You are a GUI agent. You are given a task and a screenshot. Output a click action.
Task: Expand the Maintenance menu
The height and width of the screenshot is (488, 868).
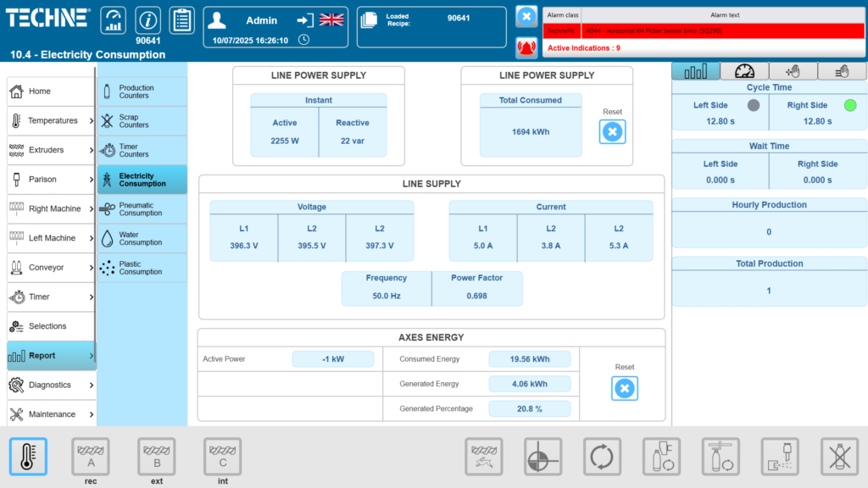point(51,413)
